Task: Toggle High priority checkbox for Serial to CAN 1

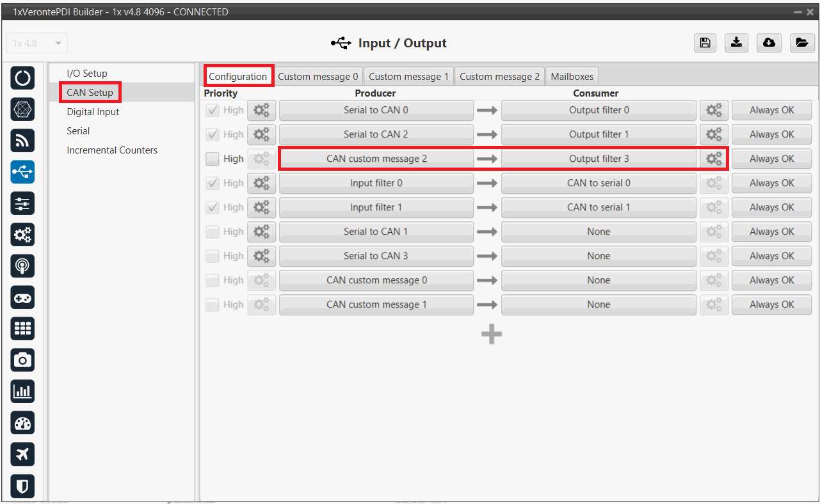Action: [213, 232]
